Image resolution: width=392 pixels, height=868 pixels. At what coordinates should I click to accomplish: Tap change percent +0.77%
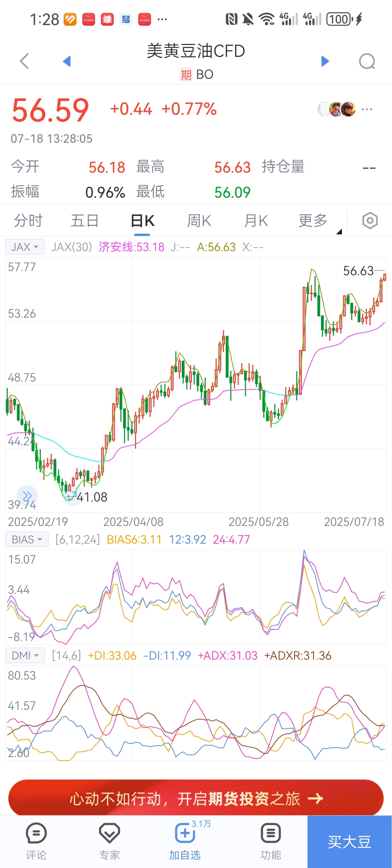pos(189,109)
